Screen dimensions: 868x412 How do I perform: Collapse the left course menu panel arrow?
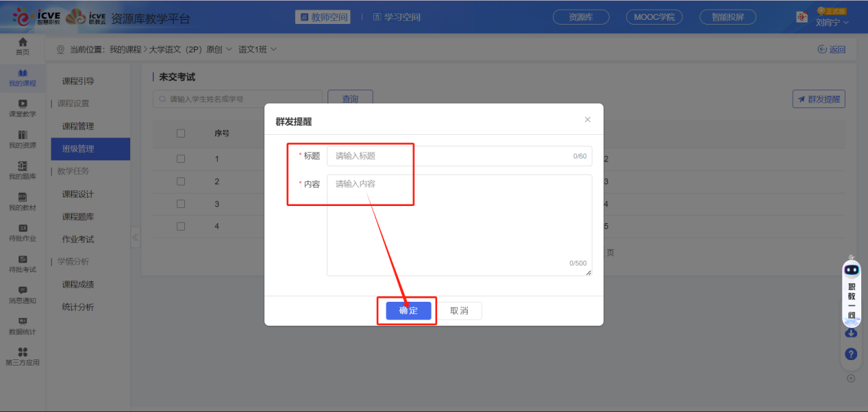[x=135, y=237]
